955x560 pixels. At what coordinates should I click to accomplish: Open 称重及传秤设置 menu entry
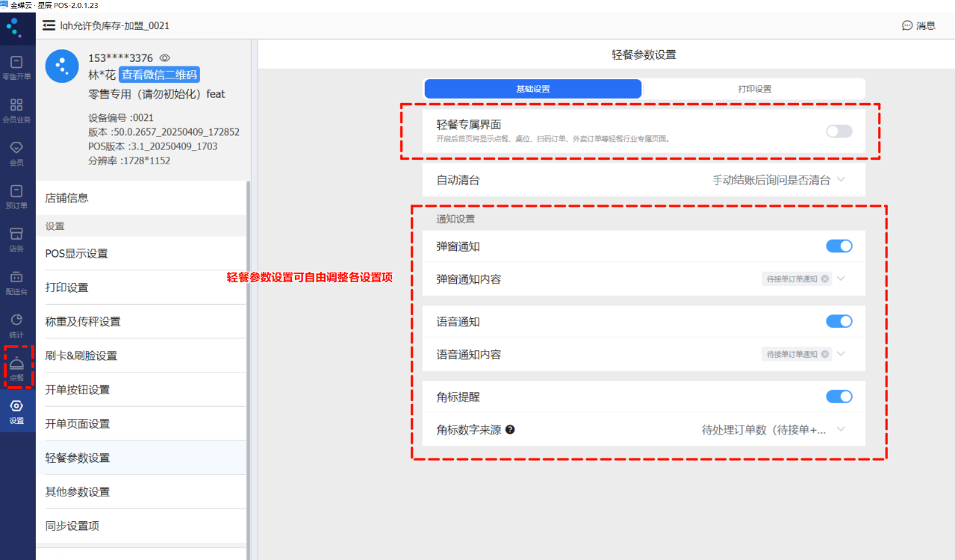click(141, 322)
